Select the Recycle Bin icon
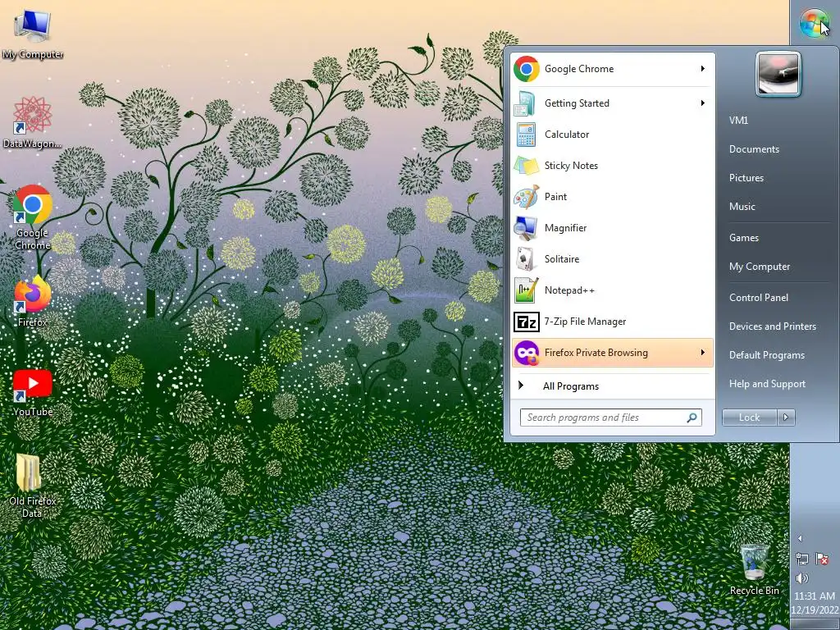 point(755,569)
